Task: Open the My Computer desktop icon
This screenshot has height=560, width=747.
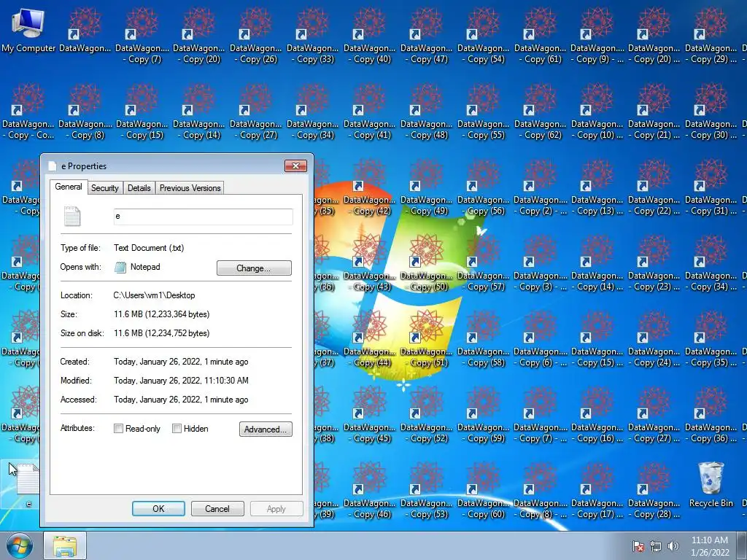Action: pyautogui.click(x=28, y=29)
